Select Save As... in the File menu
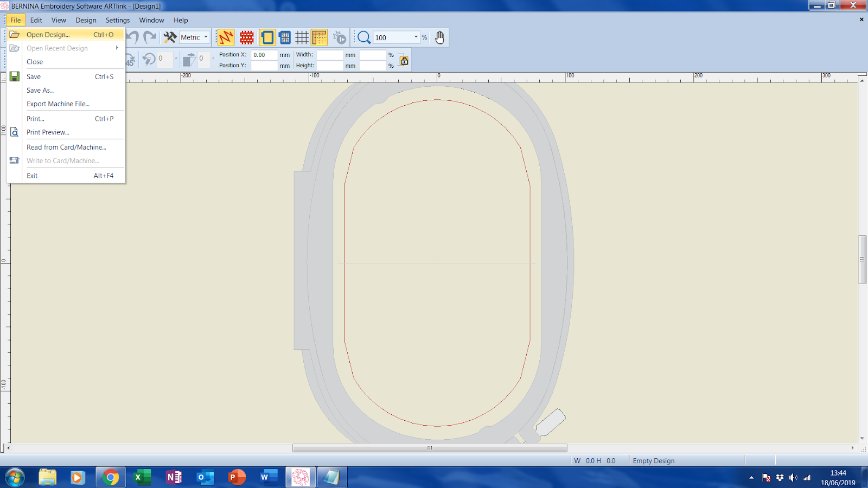The width and height of the screenshot is (868, 488). click(x=66, y=90)
